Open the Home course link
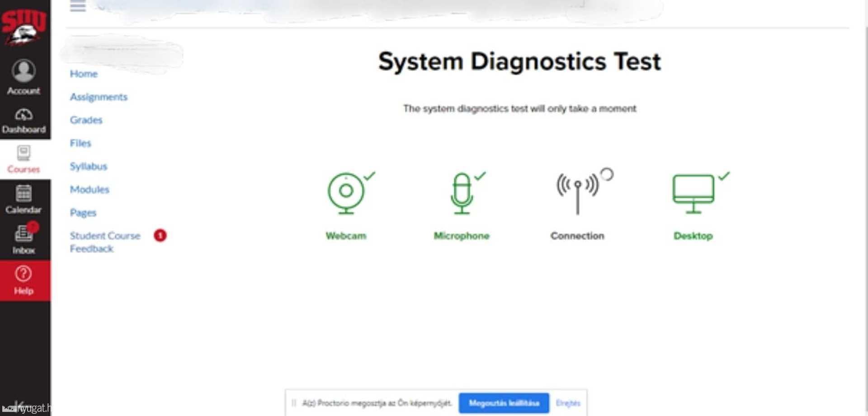Image resolution: width=868 pixels, height=416 pixels. 84,74
